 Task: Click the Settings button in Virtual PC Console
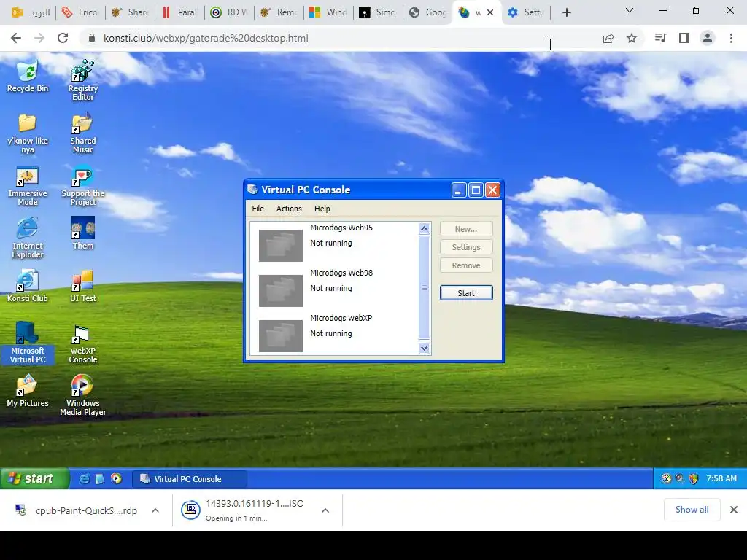466,247
